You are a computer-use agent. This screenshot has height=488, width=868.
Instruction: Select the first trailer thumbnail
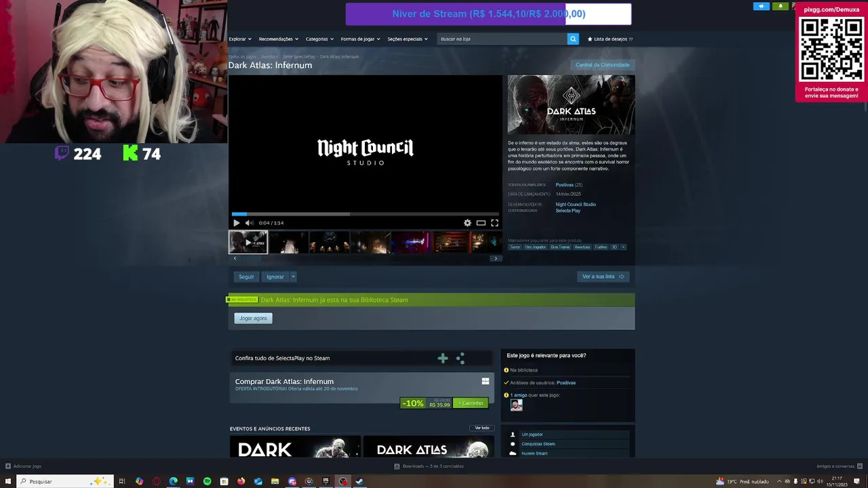tap(248, 242)
